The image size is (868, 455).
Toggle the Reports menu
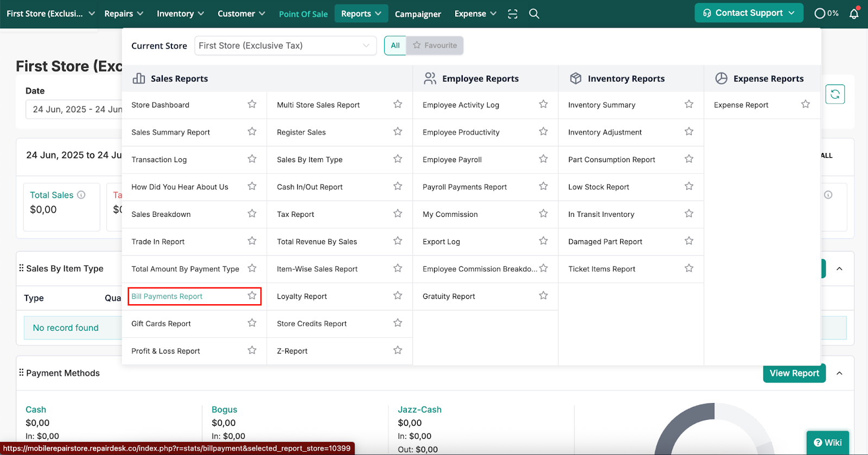coord(361,14)
